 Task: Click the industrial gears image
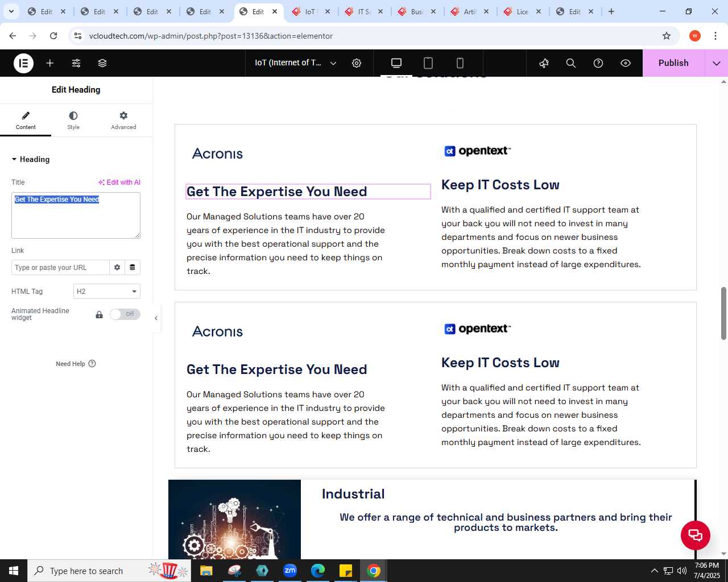point(234,519)
